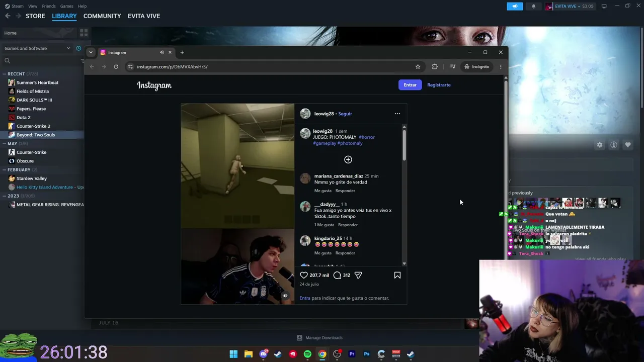The image size is (644, 362).
Task: Collapse the 2023 section in Steam library
Action: pyautogui.click(x=4, y=196)
